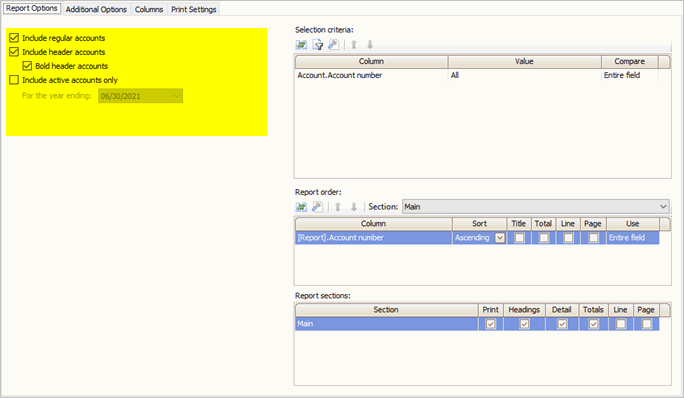Enable Include active accounts only
684x398 pixels.
[x=14, y=80]
